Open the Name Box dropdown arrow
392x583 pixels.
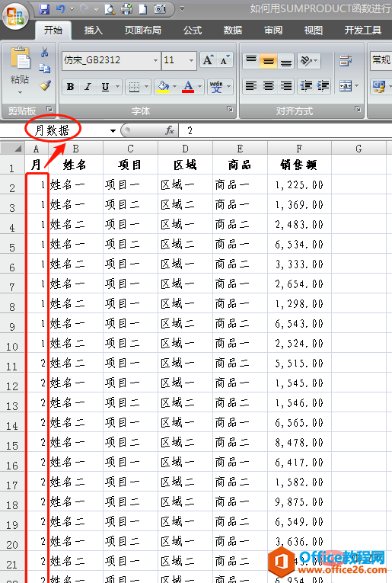tap(113, 130)
